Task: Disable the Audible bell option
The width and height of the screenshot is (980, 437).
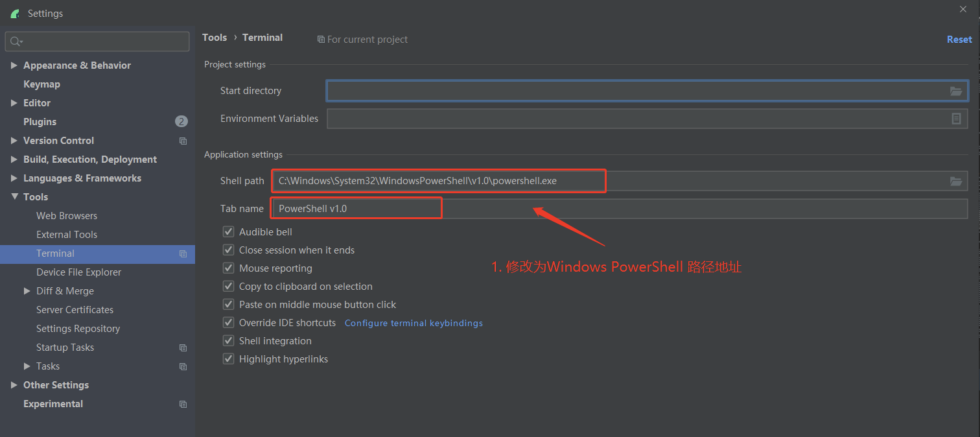Action: 228,231
